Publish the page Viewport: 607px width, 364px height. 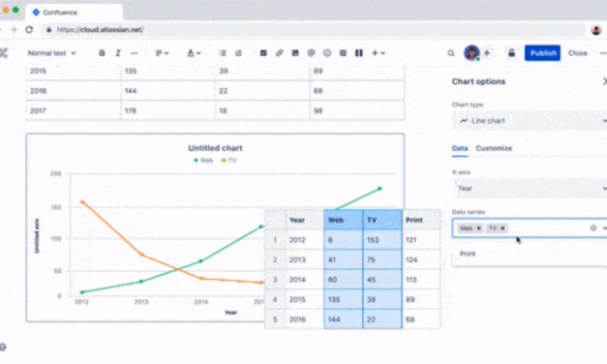[542, 53]
